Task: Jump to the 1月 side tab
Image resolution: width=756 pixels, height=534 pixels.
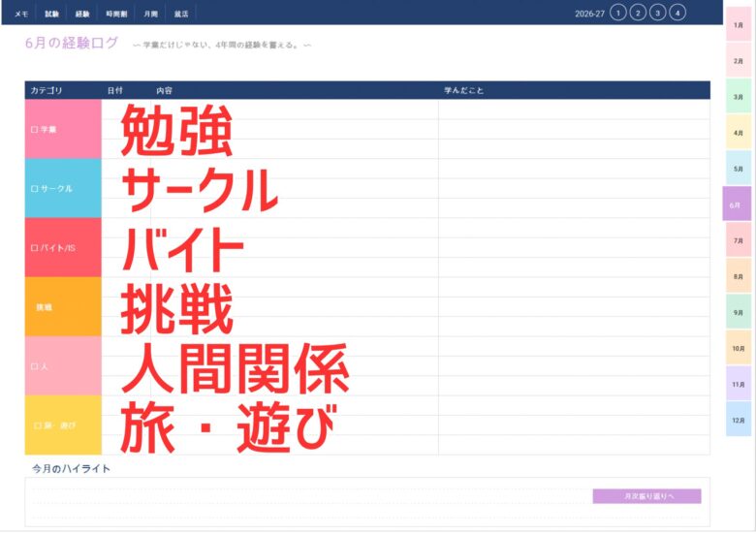Action: [x=739, y=25]
